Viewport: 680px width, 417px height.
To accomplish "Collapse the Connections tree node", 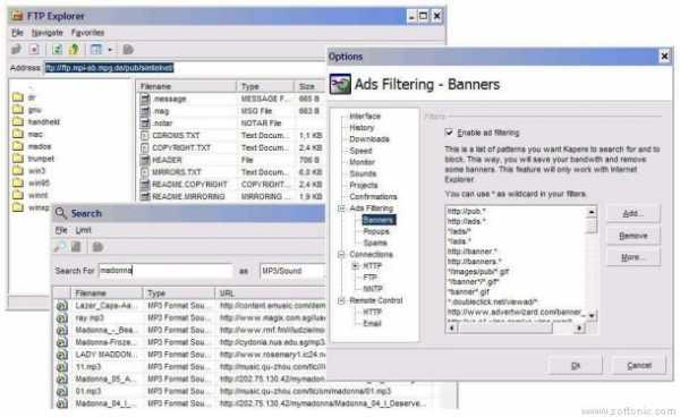I will pos(341,254).
